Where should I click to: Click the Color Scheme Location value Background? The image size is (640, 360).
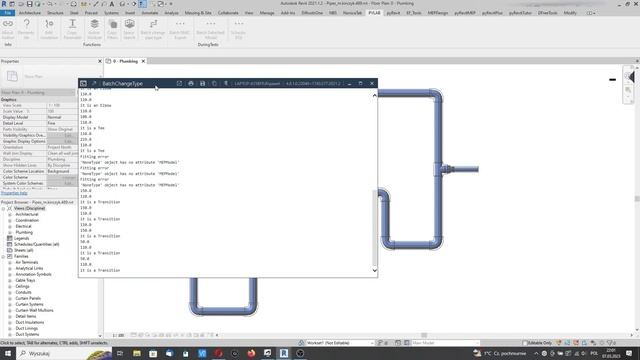62,171
